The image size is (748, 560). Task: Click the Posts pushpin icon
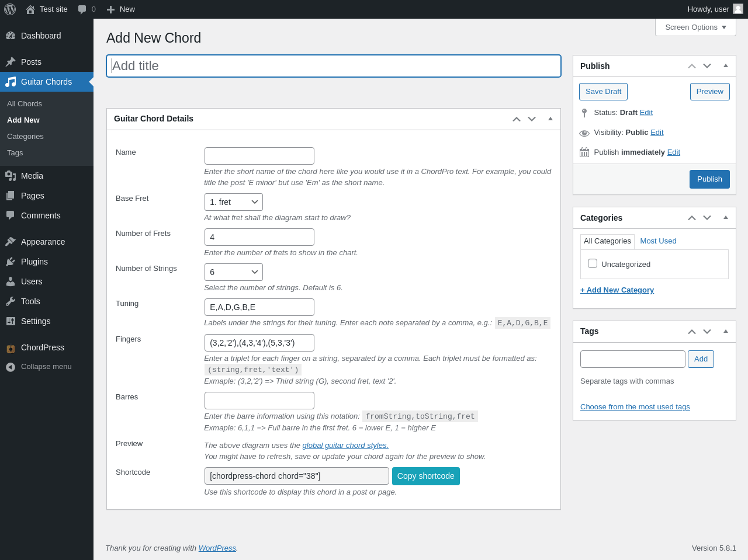(x=11, y=62)
